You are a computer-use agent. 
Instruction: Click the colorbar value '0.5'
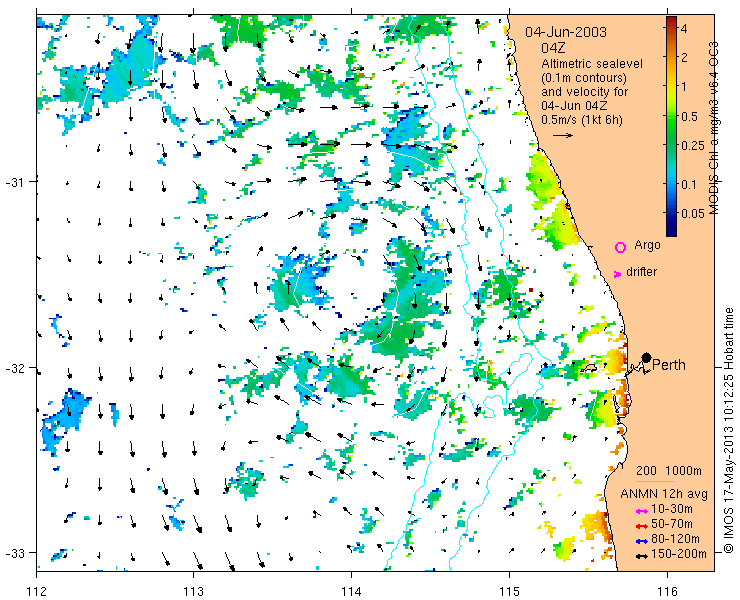coord(689,116)
